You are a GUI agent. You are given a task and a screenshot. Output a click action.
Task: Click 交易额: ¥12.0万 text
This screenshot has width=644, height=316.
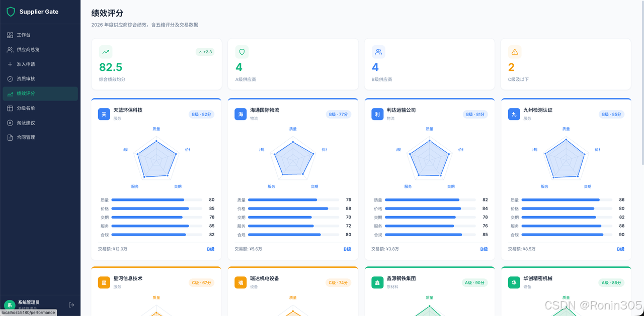tap(112, 249)
